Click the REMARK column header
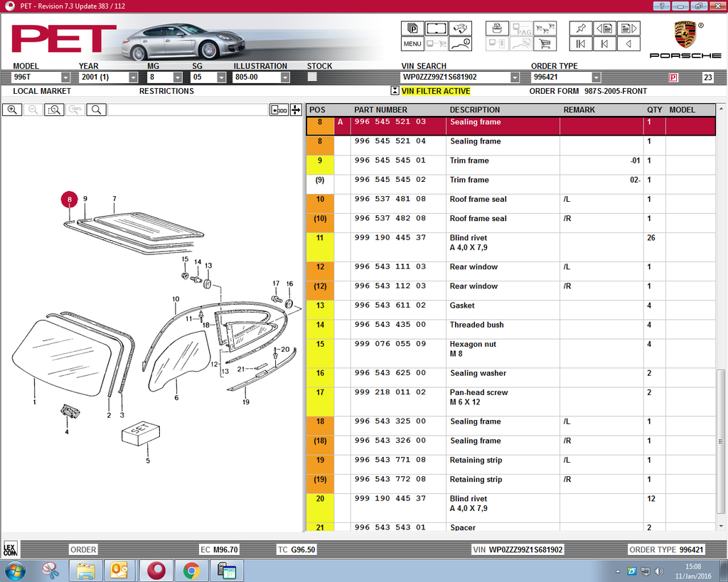The width and height of the screenshot is (728, 582). 579,110
